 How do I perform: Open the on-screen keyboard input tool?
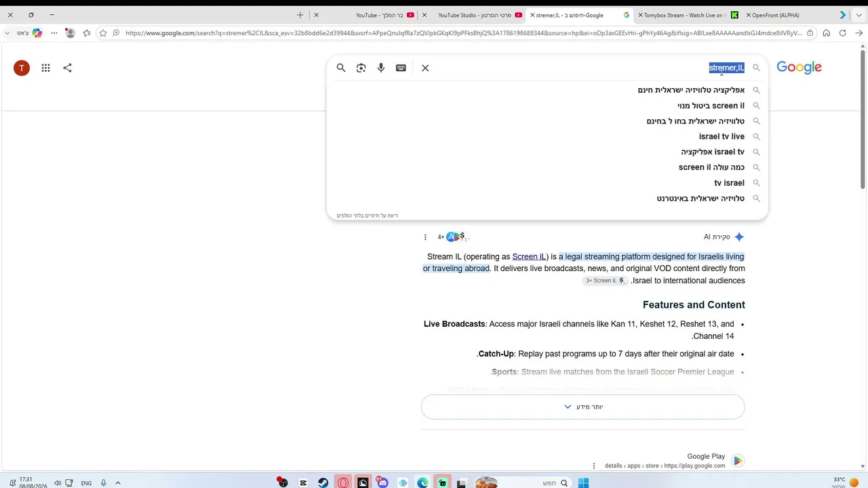pos(401,68)
